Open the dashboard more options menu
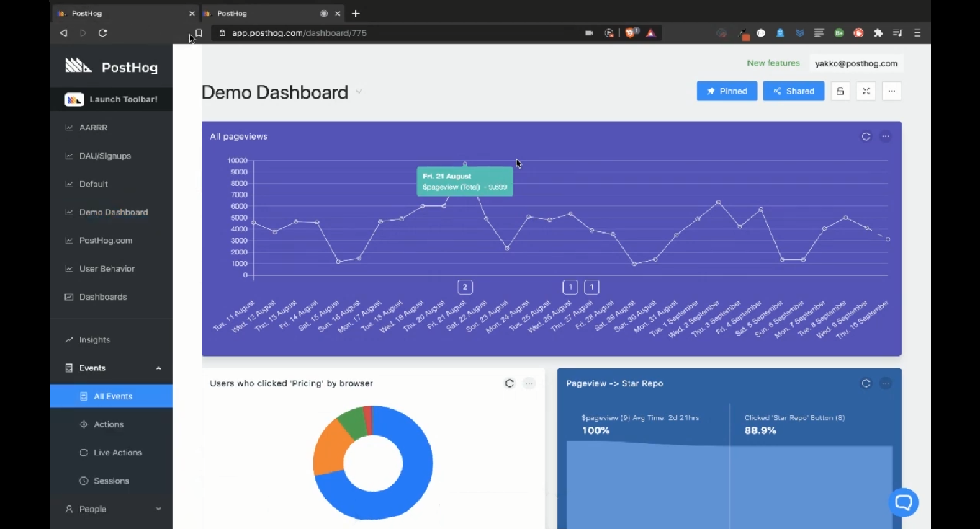 coord(892,92)
